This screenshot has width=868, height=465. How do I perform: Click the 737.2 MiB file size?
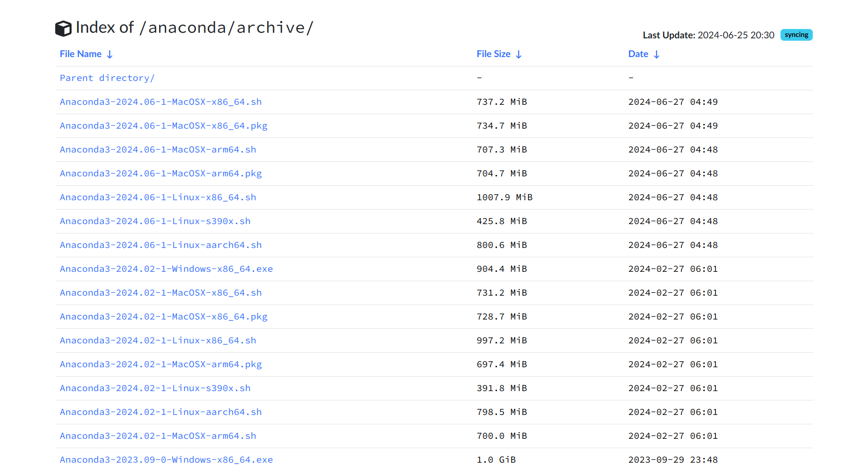coord(502,102)
